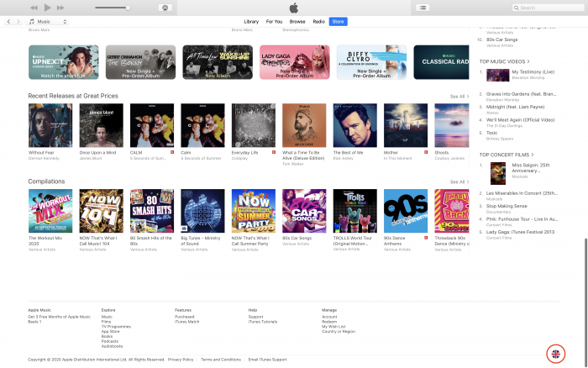Open the Redeem link in footer

[x=328, y=322]
